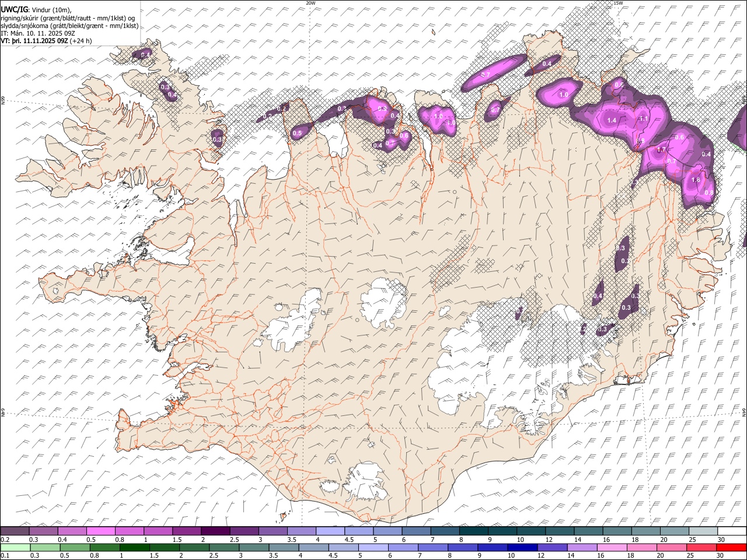
Task: Click the 0.5 value in the northwest fjord area
Action: [x=297, y=134]
